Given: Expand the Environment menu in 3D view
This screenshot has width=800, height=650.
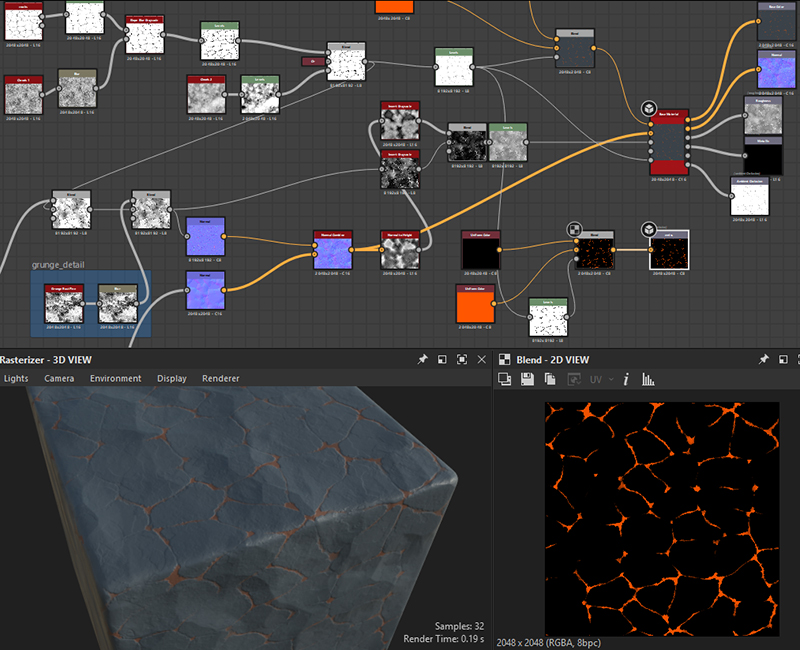Looking at the screenshot, I should pos(115,379).
